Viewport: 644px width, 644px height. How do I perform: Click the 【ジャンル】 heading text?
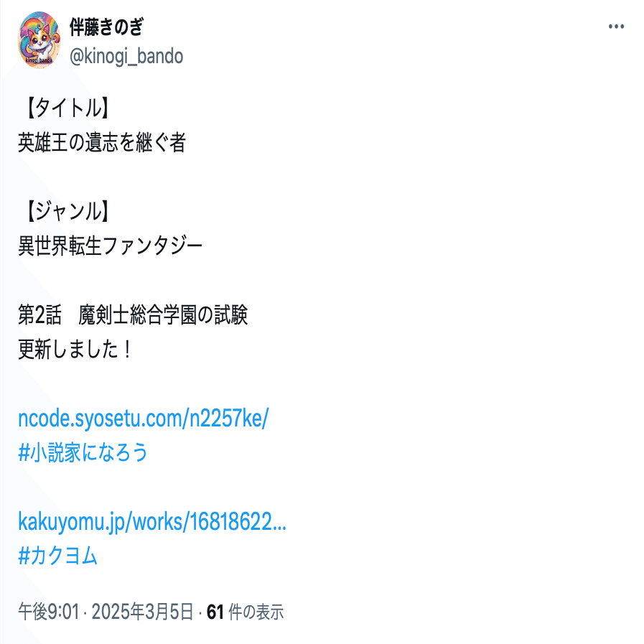(x=67, y=211)
